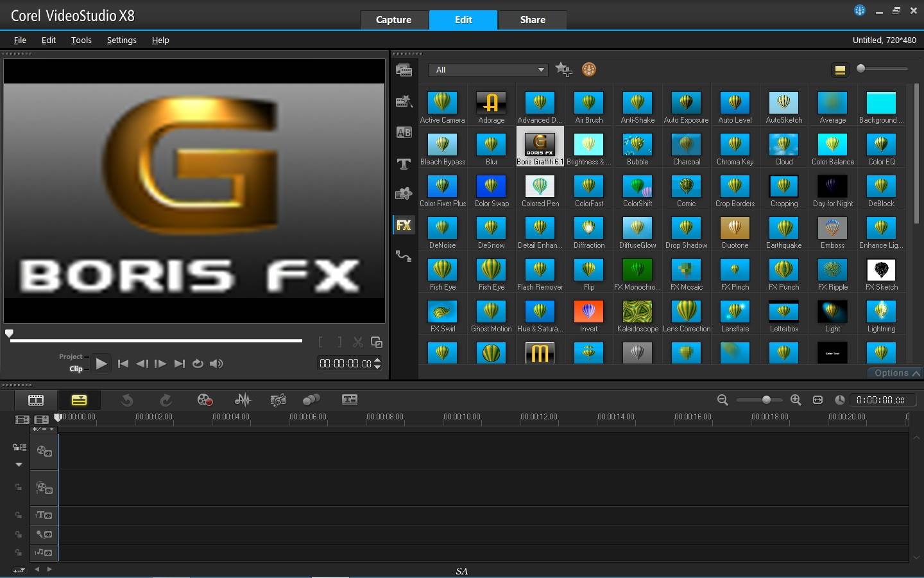Open the Record/Capture Option icon
The height and width of the screenshot is (578, 924).
click(205, 400)
